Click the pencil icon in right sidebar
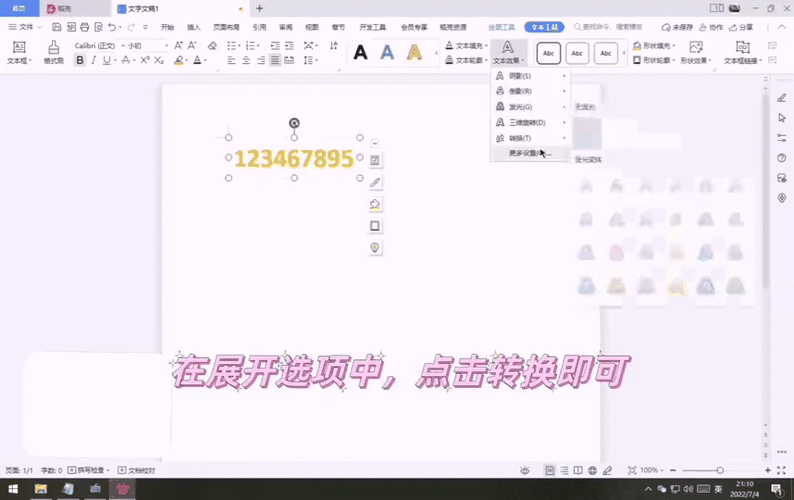Image resolution: width=794 pixels, height=500 pixels. tap(782, 98)
